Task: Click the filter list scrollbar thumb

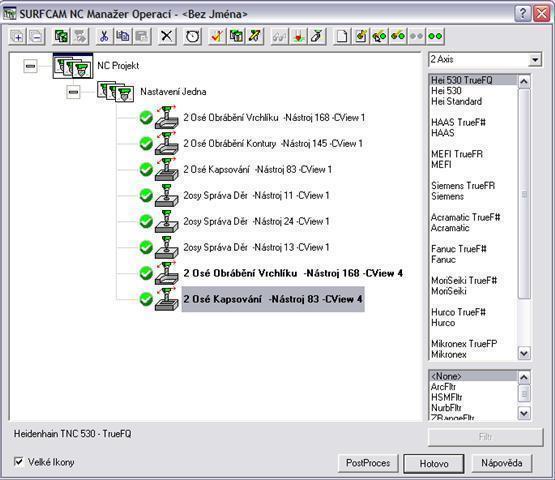Action: tap(524, 394)
